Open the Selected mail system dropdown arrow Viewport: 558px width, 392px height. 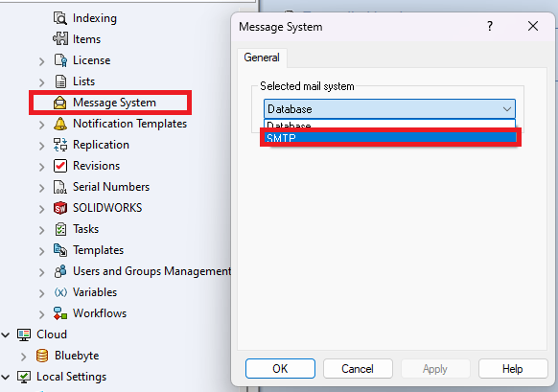click(x=507, y=109)
